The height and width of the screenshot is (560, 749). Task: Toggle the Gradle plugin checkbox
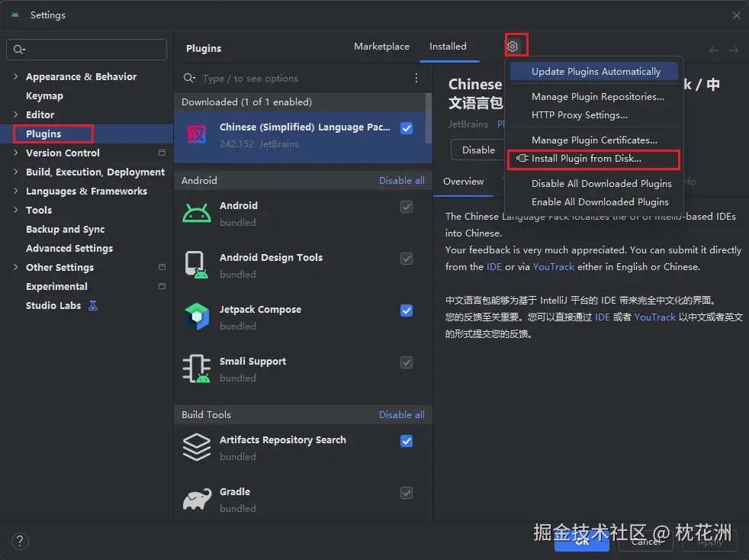(407, 493)
